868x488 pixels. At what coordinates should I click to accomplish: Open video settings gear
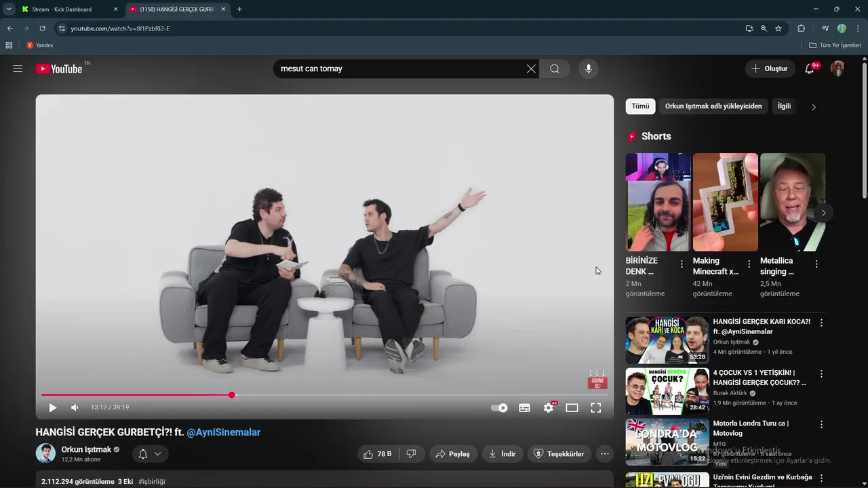tap(549, 407)
